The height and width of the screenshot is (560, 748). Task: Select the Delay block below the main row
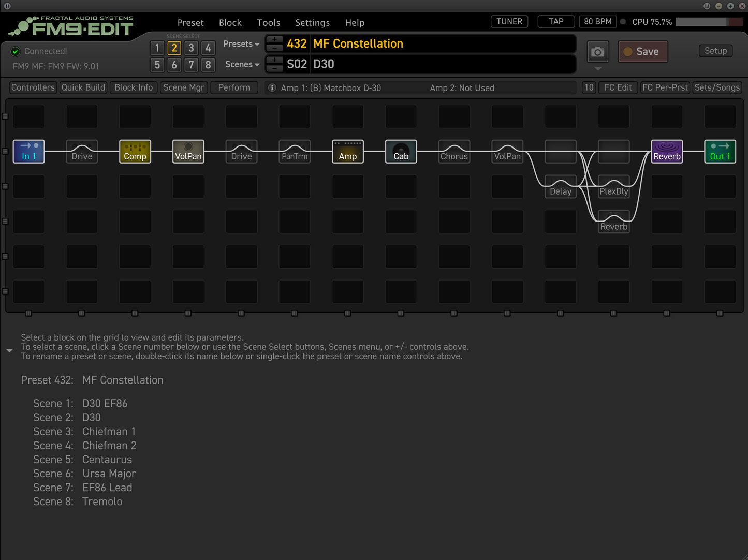pos(560,187)
